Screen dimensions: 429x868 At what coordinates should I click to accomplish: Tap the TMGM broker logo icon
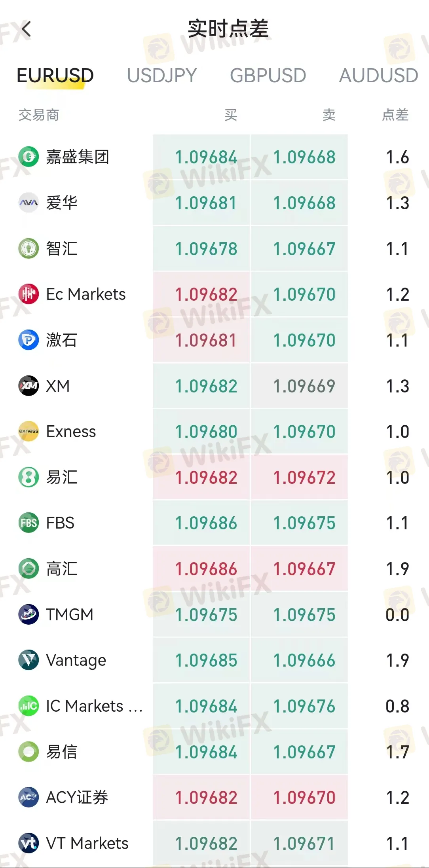click(x=28, y=614)
